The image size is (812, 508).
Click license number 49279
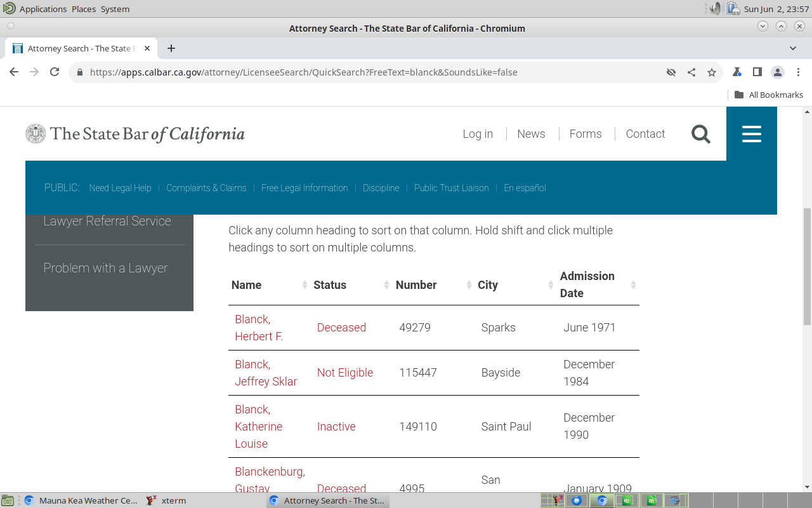pos(415,328)
